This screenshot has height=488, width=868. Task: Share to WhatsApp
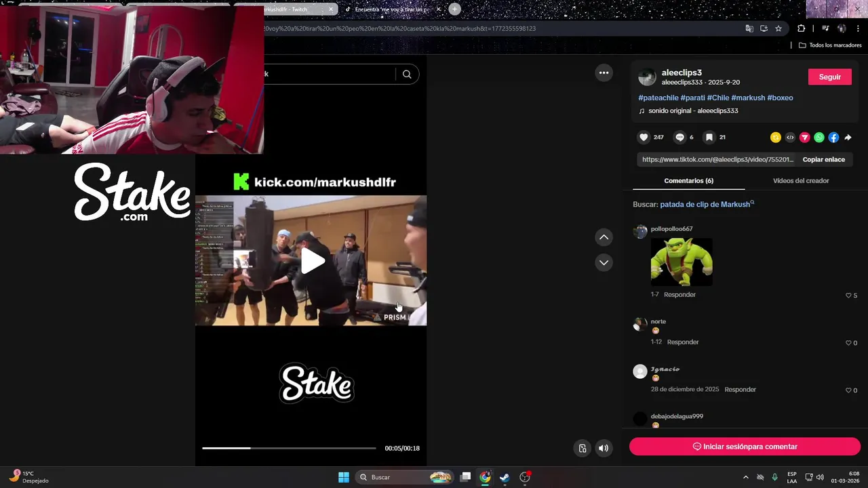[819, 138]
